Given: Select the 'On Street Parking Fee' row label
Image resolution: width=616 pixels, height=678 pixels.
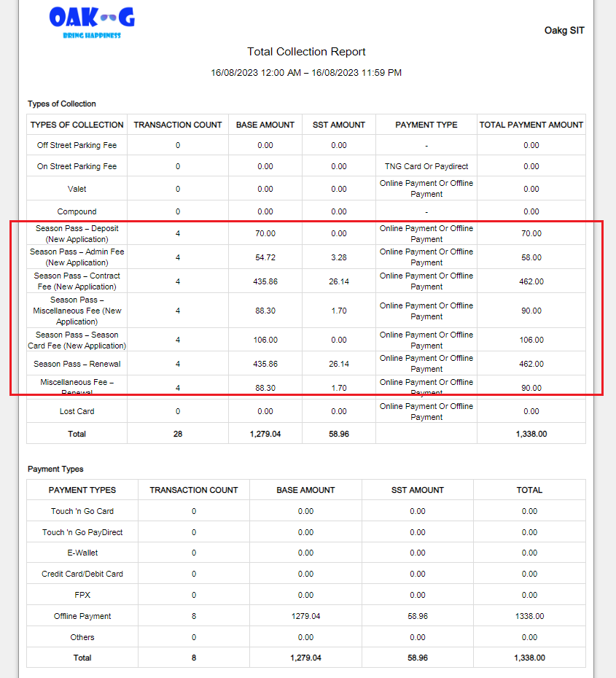Looking at the screenshot, I should pyautogui.click(x=77, y=166).
